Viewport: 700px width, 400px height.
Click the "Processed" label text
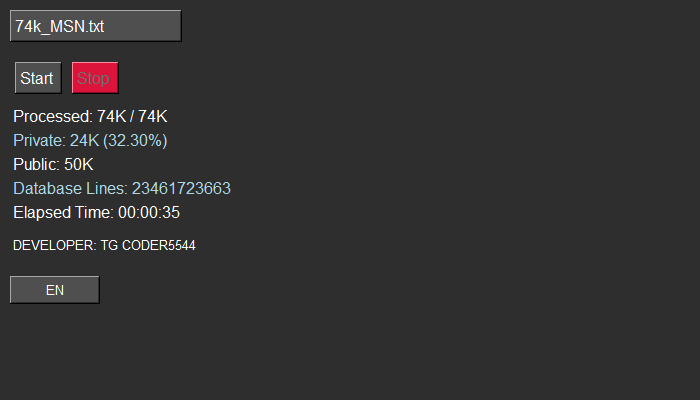[52, 116]
